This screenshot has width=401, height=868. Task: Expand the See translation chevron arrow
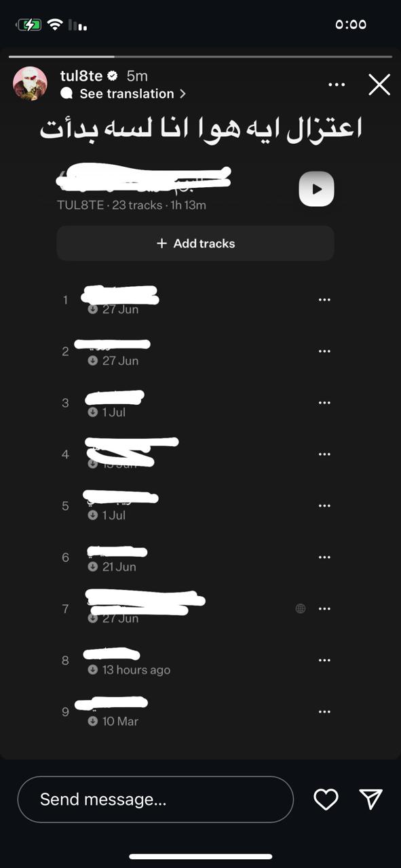click(183, 94)
